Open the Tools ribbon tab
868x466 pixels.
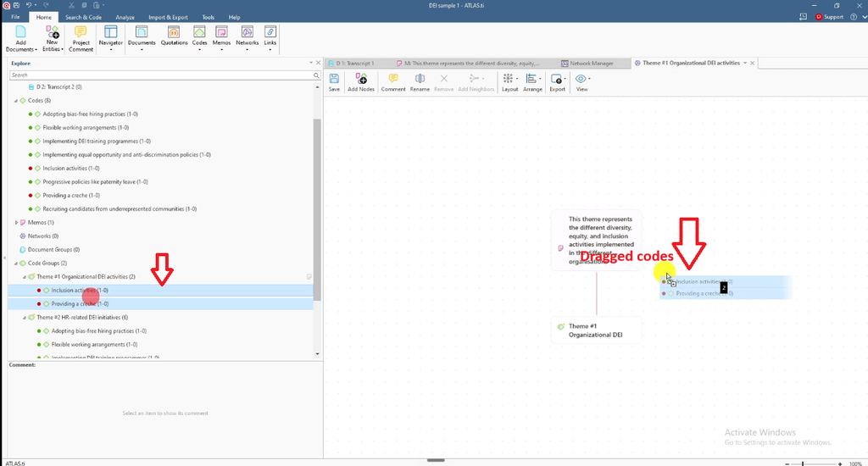(209, 17)
